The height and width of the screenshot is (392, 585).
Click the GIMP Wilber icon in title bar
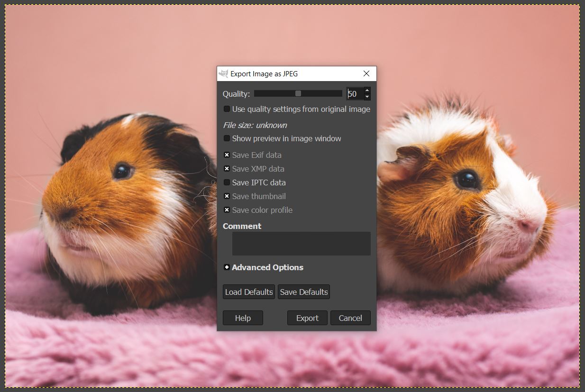(x=224, y=73)
